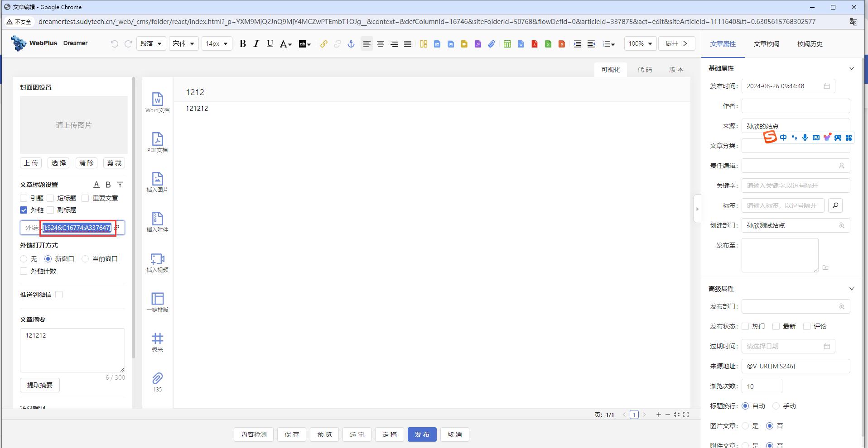The width and height of the screenshot is (868, 448).
Task: Select the 可视化 editor tab
Action: (x=611, y=70)
